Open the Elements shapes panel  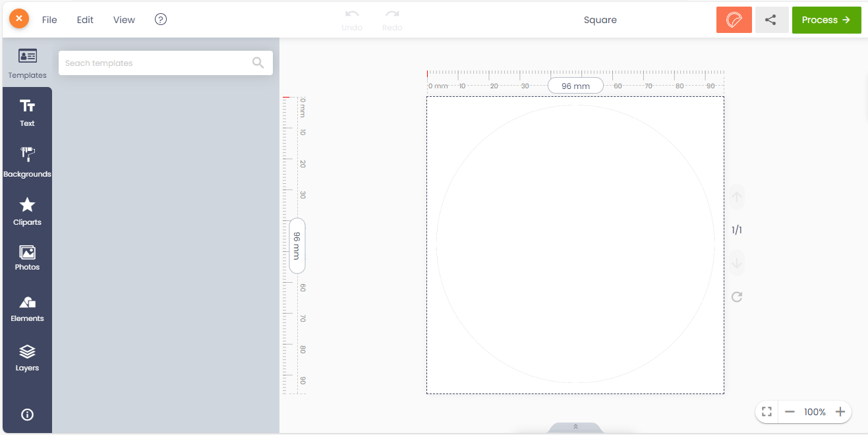click(27, 308)
